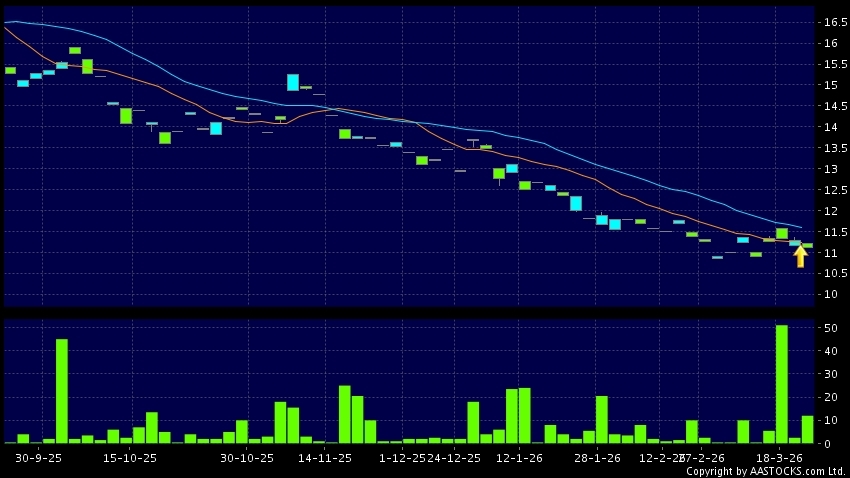Click the tall volume bar near 30-9-25
This screenshot has height=478, width=850.
[62, 391]
